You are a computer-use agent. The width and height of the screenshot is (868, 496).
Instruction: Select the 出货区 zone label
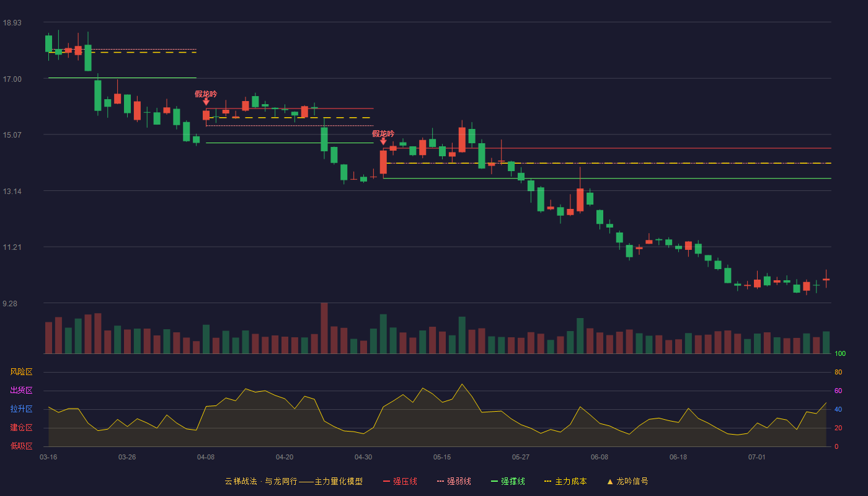[x=21, y=391]
